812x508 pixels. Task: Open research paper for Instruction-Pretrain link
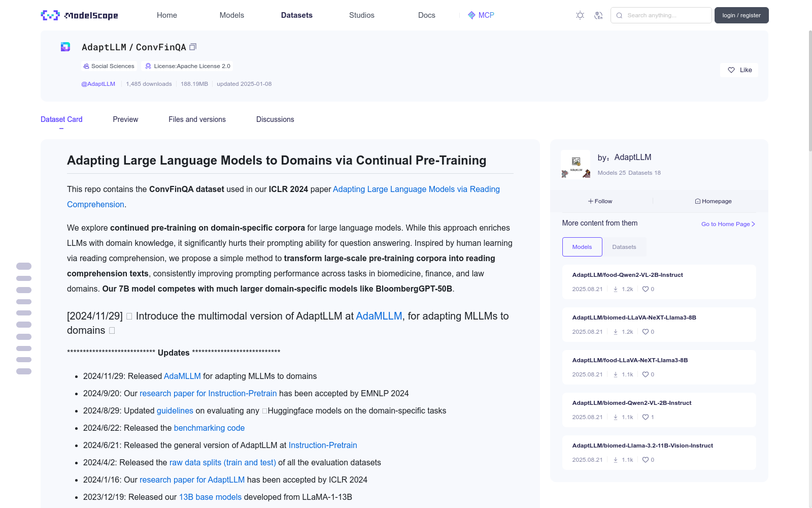tap(208, 393)
